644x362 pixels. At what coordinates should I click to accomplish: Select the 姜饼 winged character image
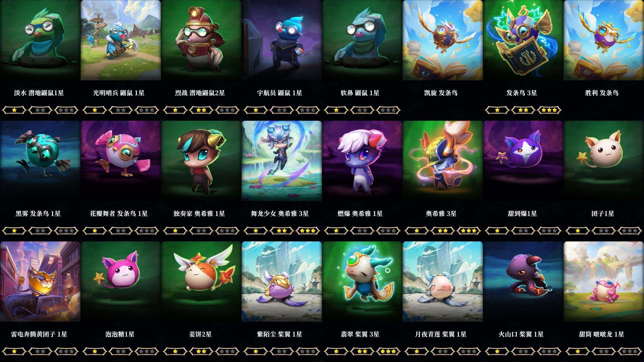pyautogui.click(x=201, y=282)
